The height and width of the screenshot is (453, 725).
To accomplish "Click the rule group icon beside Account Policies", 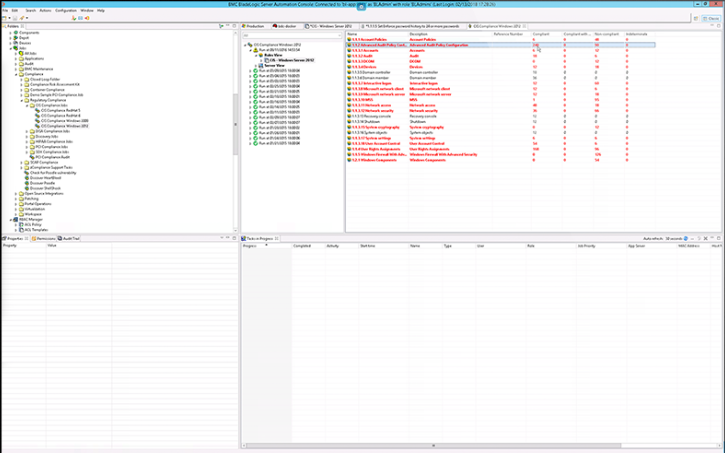I will tap(350, 40).
